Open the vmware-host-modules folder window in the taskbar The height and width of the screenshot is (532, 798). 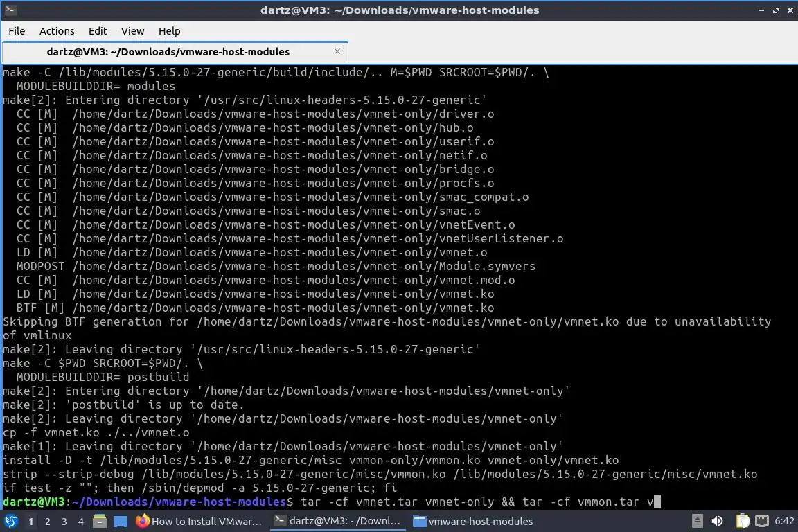[473, 522]
